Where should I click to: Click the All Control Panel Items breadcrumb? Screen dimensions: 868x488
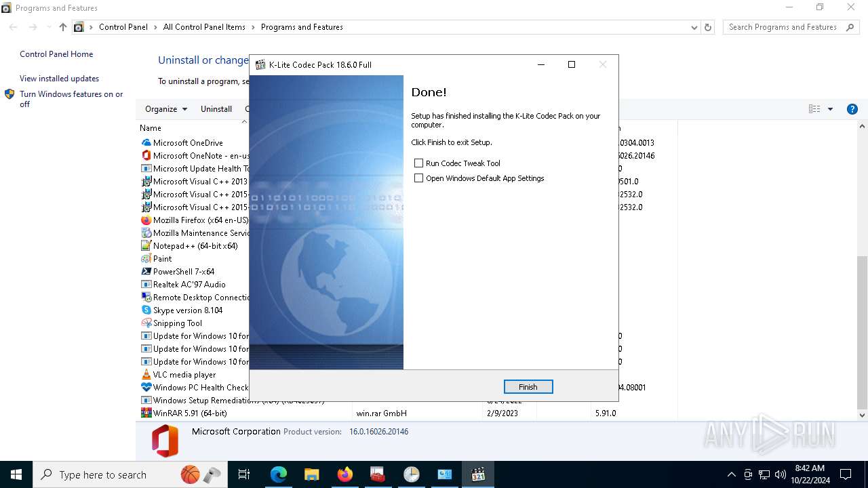[x=204, y=27]
